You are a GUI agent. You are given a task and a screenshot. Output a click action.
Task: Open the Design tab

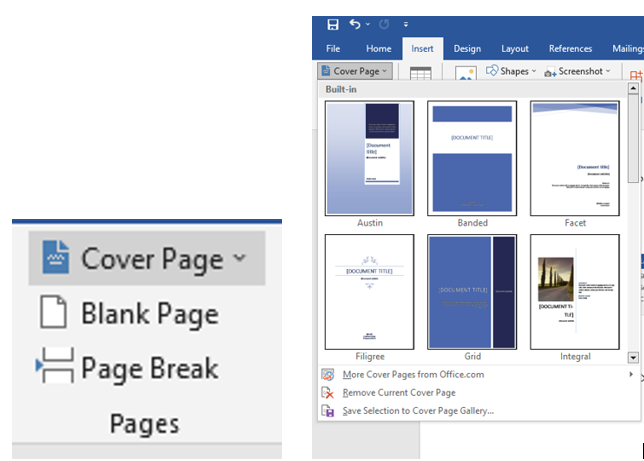pyautogui.click(x=467, y=48)
